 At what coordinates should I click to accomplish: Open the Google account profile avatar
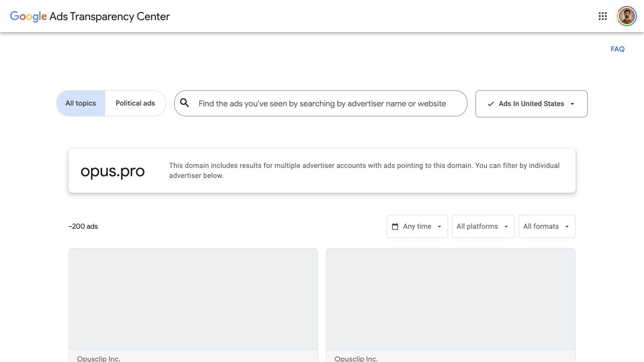pyautogui.click(x=627, y=16)
